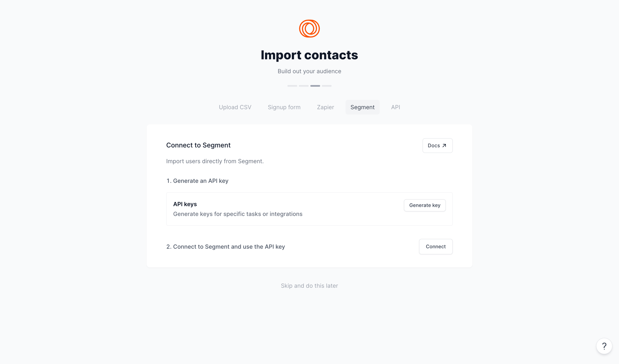Select the second progress step indicator
This screenshot has height=364, width=619.
pos(303,86)
